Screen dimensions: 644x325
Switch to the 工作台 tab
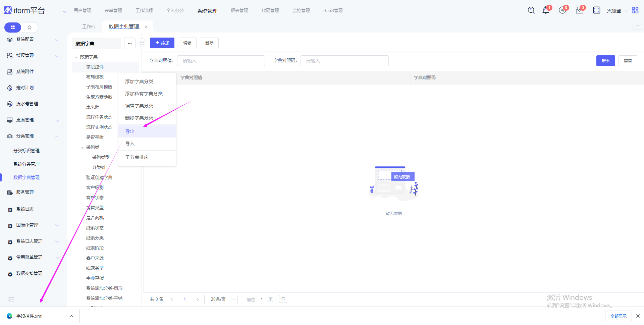click(x=89, y=26)
